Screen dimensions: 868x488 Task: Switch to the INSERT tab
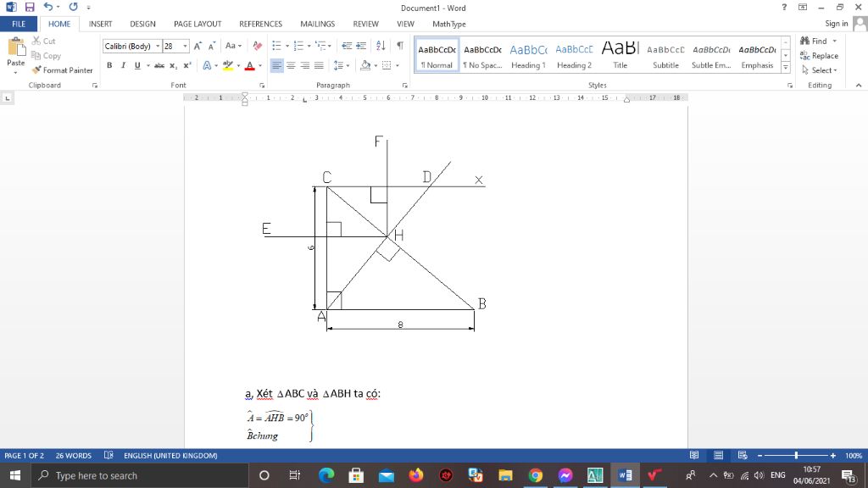coord(100,24)
